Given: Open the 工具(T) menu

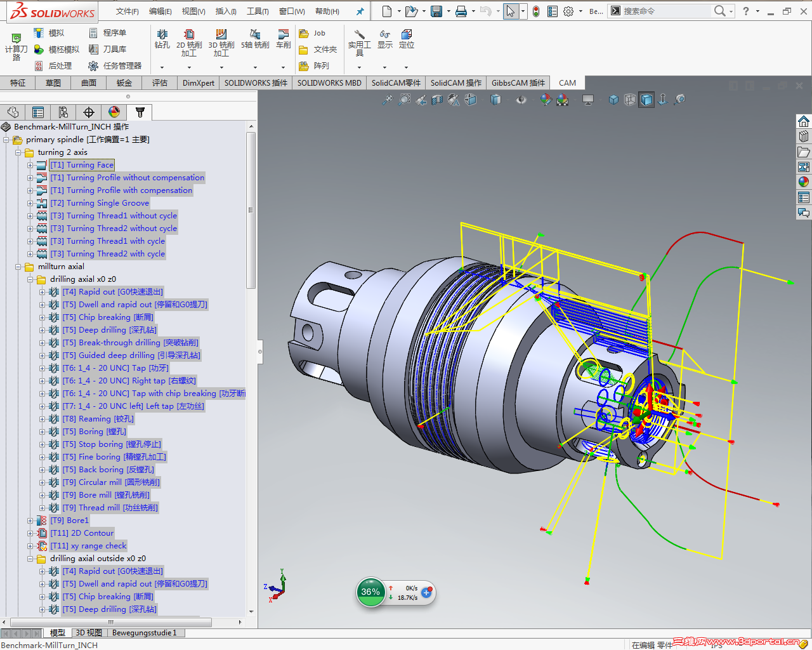Looking at the screenshot, I should pyautogui.click(x=258, y=11).
